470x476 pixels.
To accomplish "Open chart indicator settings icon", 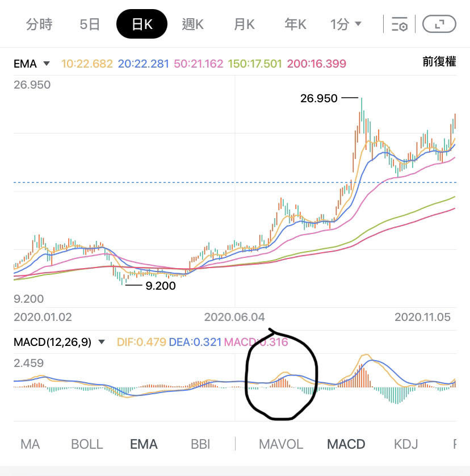I will pos(399,24).
